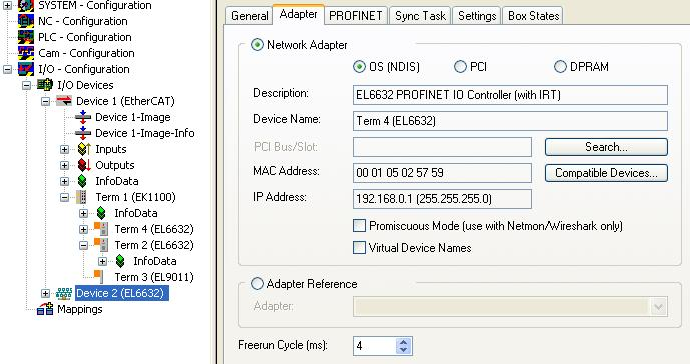
Task: Click the Device 1-Image-Info icon
Action: (x=83, y=133)
